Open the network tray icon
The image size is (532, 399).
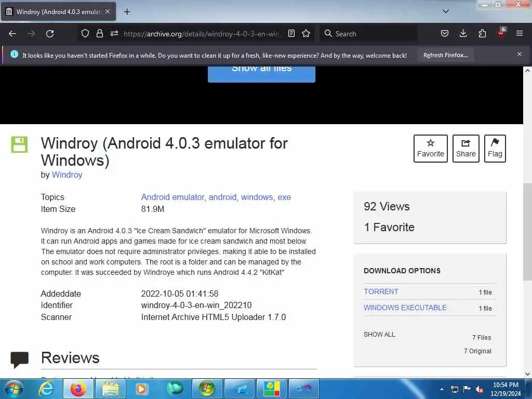click(454, 389)
